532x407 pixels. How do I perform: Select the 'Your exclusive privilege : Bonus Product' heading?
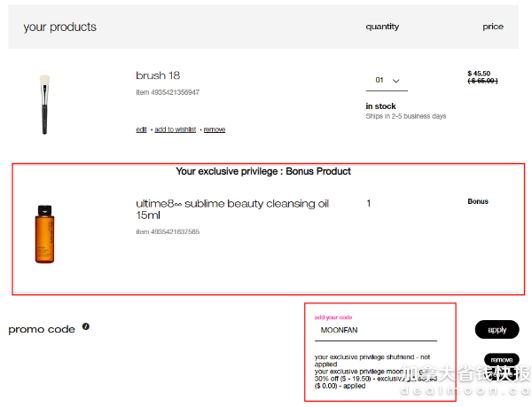[x=263, y=171]
